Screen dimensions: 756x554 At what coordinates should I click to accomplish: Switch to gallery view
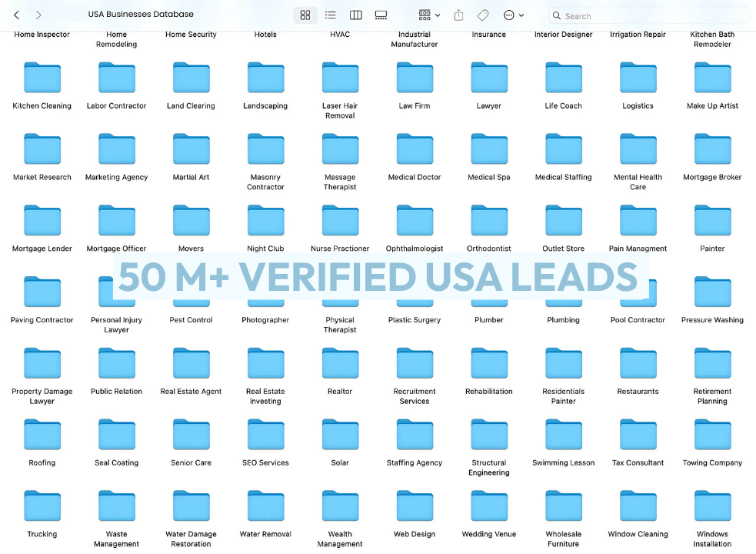point(381,15)
